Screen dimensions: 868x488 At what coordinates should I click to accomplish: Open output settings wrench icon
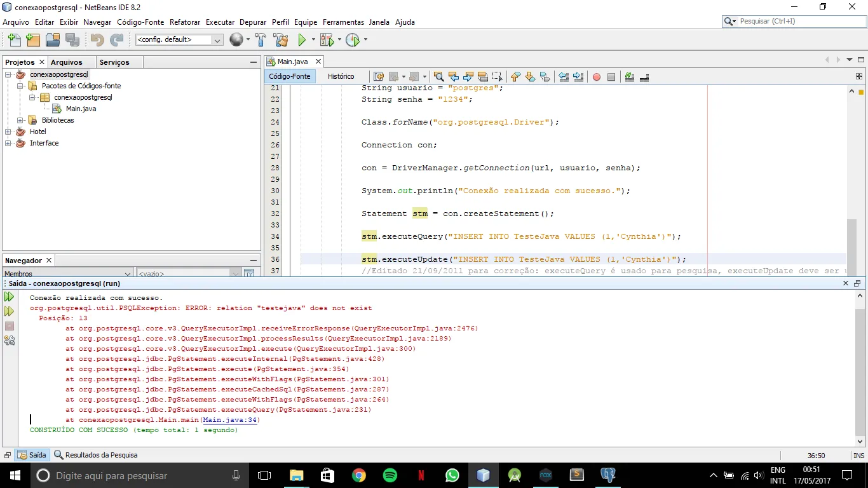9,341
